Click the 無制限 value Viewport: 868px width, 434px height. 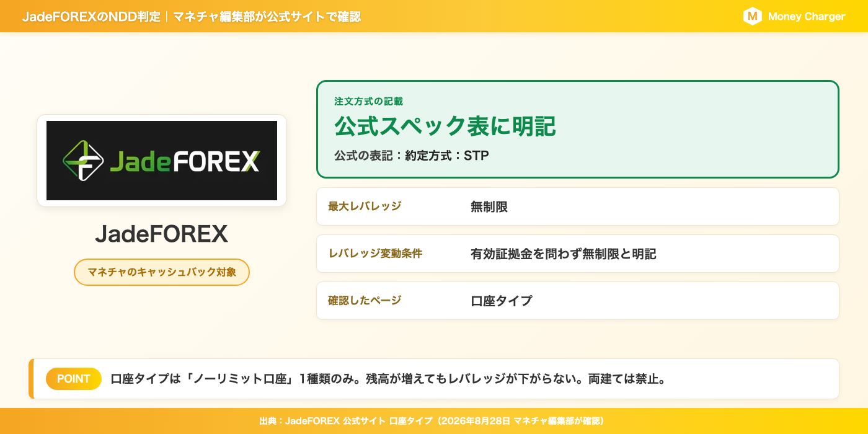(489, 207)
